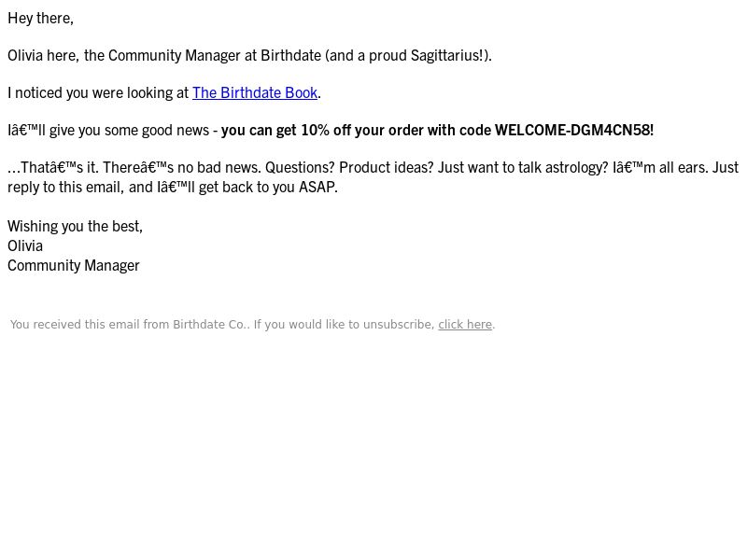Click 'I noticed you were looking at' text
The height and width of the screenshot is (560, 747).
pos(98,92)
